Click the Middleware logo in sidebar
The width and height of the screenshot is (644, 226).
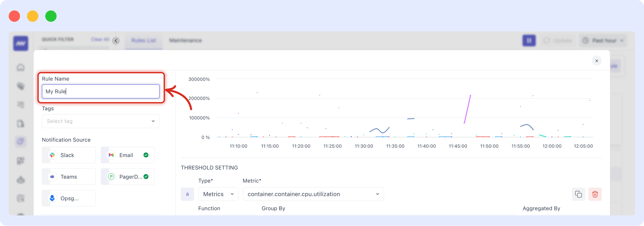point(21,44)
